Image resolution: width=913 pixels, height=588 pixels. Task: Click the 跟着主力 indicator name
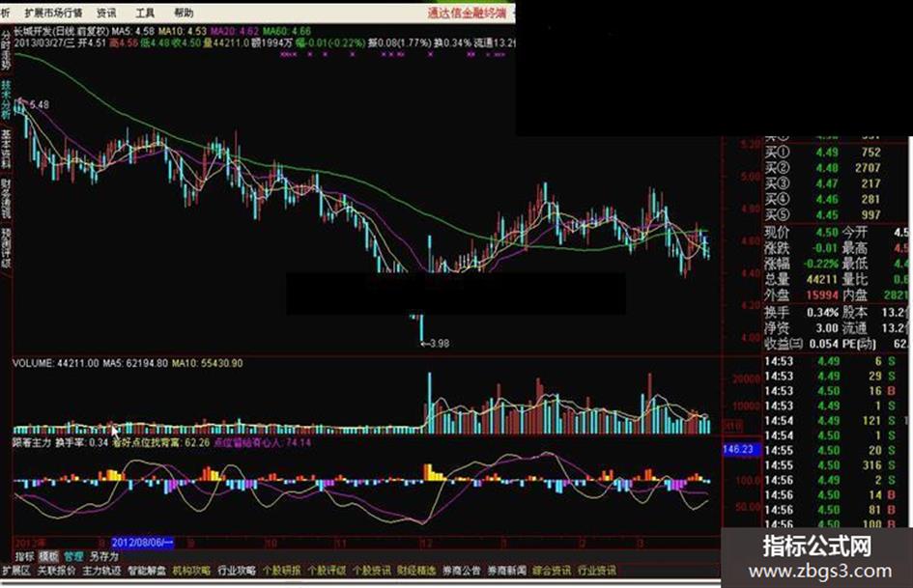pos(32,443)
